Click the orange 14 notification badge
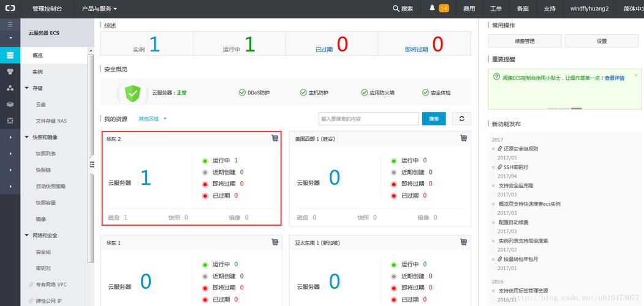The height and width of the screenshot is (306, 644). tap(444, 8)
